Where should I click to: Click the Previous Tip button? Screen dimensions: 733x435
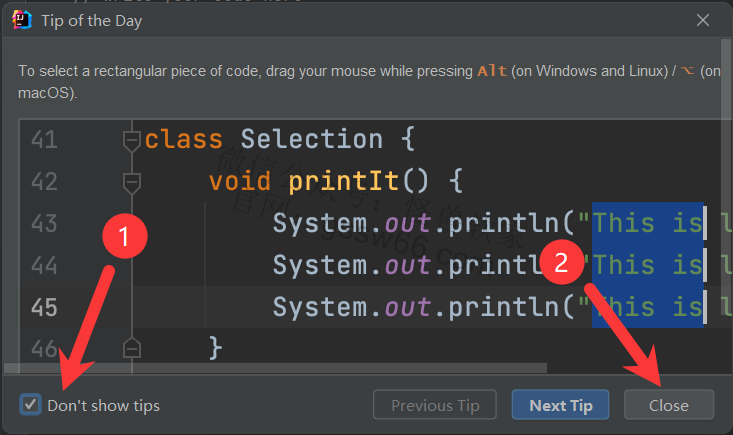tap(435, 405)
